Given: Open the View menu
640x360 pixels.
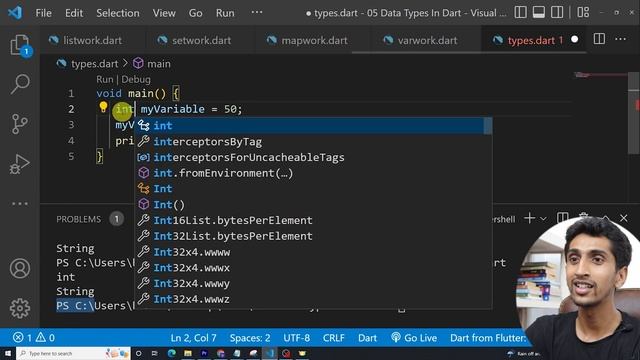Looking at the screenshot, I should 164,13.
